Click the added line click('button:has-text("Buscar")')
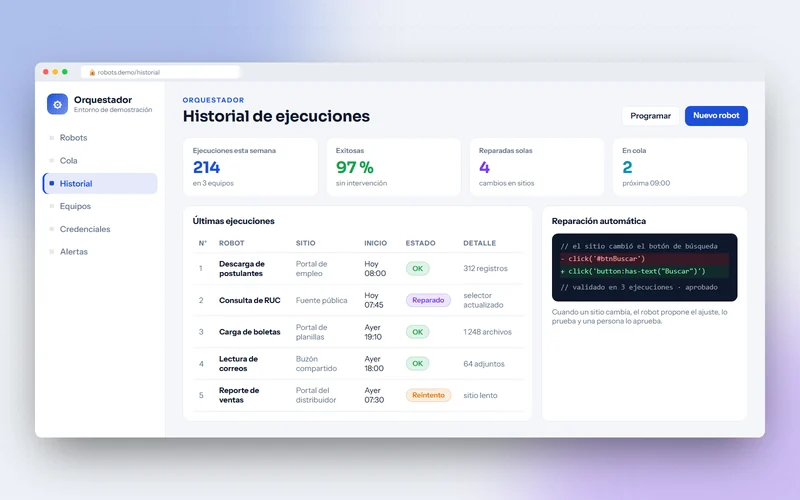 tap(644, 271)
